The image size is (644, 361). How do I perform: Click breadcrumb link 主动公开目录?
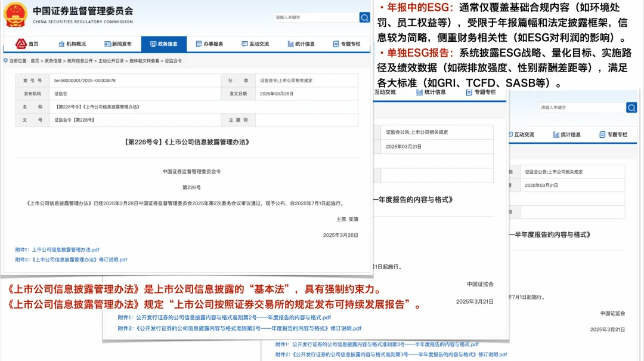111,61
